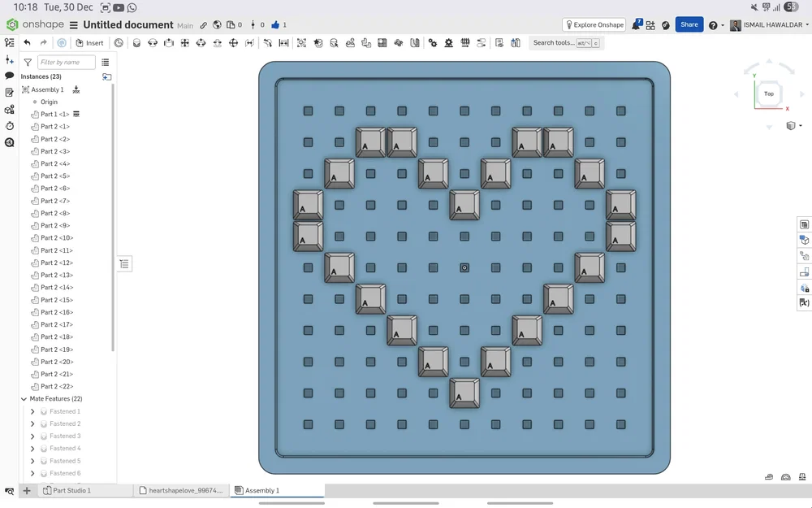This screenshot has width=812, height=508.
Task: Open the Onshape document hamburger menu
Action: tap(74, 25)
